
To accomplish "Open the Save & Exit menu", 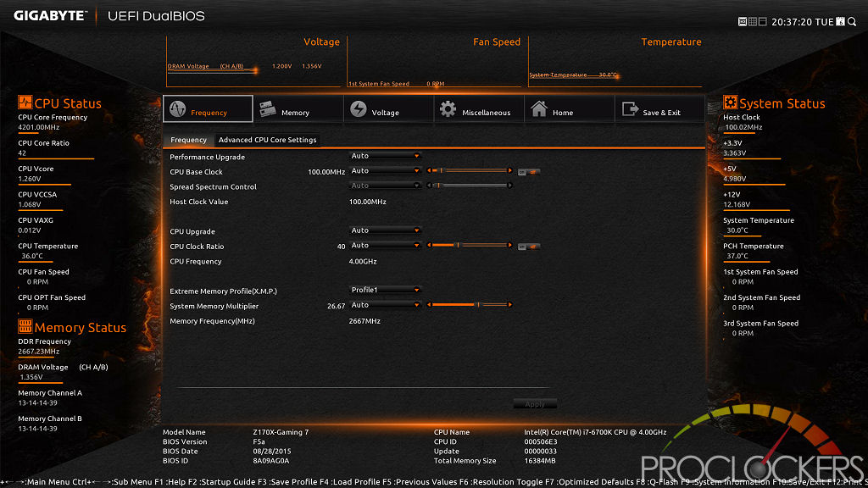I will (x=659, y=109).
